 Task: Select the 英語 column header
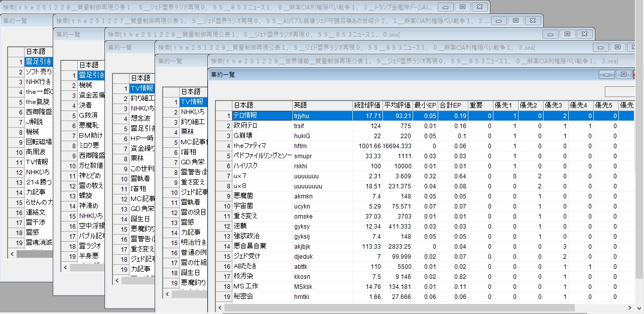321,106
